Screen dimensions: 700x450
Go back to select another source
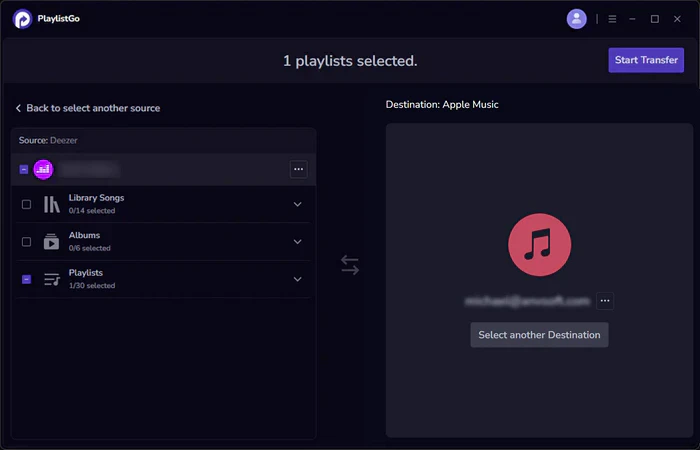88,108
